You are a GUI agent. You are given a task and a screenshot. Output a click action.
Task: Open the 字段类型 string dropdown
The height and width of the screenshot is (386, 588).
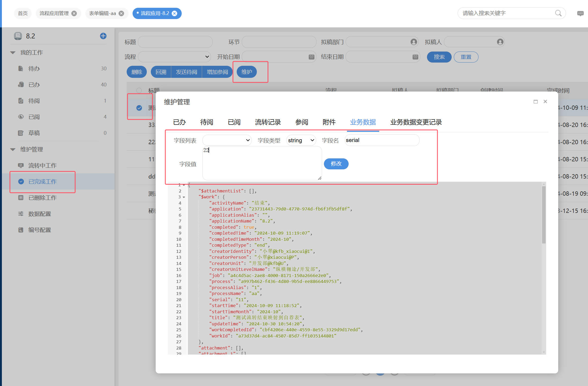[x=301, y=140]
